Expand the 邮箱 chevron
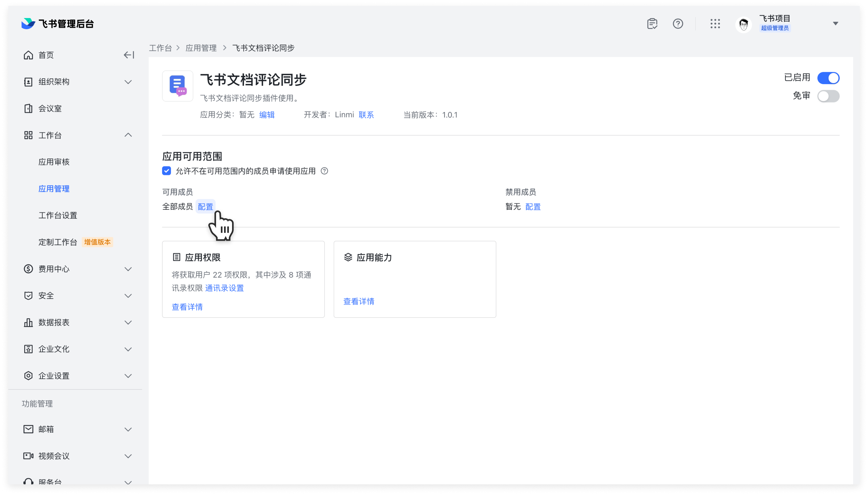Screen dimensions: 868x495 tap(128, 429)
